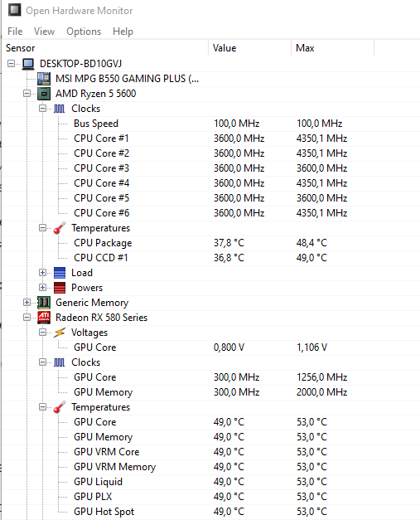Collapse the Radeon RX 580 Series node
The image size is (420, 520).
(x=27, y=318)
